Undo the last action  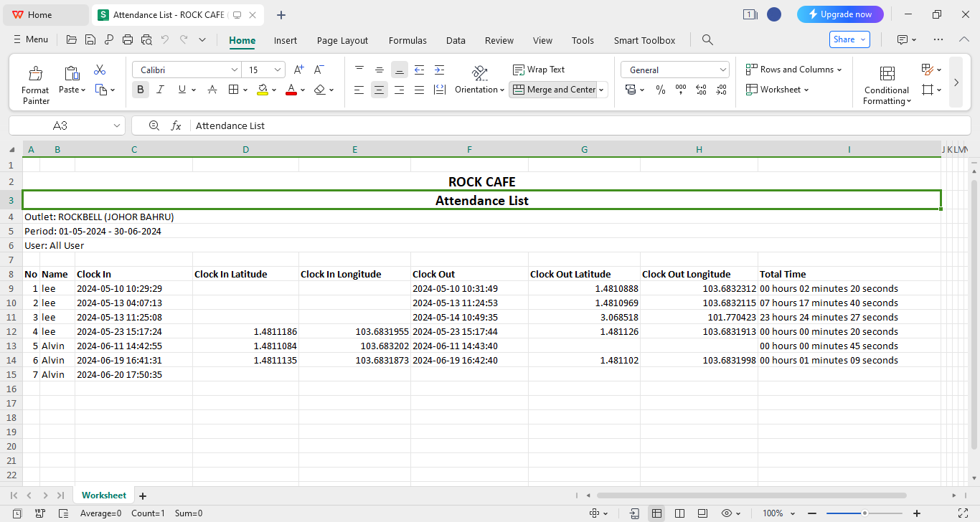click(165, 40)
